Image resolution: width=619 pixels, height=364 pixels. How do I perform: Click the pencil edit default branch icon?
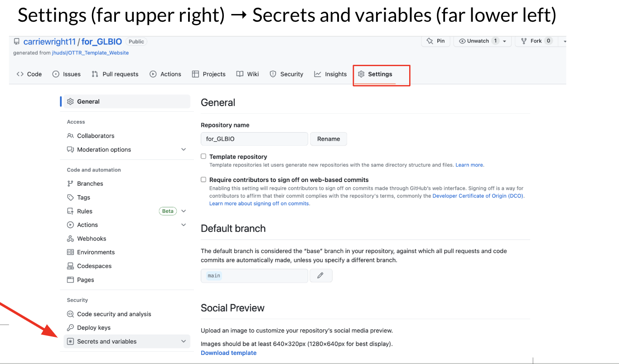(320, 275)
